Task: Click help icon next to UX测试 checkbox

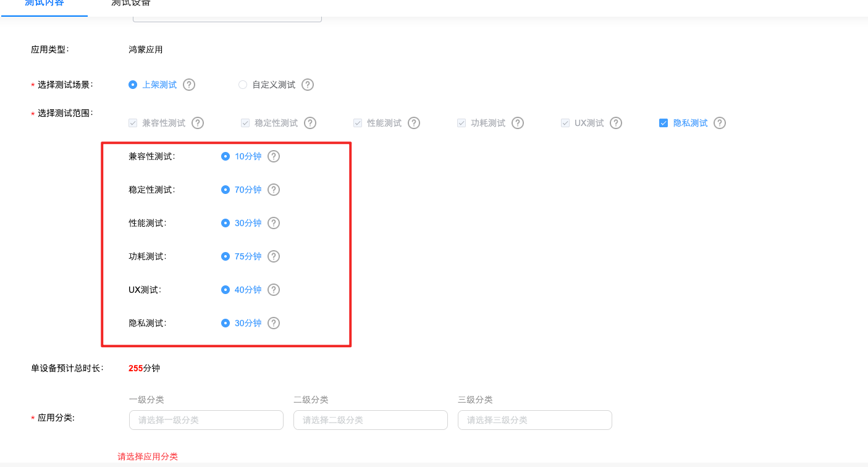Action: click(x=616, y=123)
